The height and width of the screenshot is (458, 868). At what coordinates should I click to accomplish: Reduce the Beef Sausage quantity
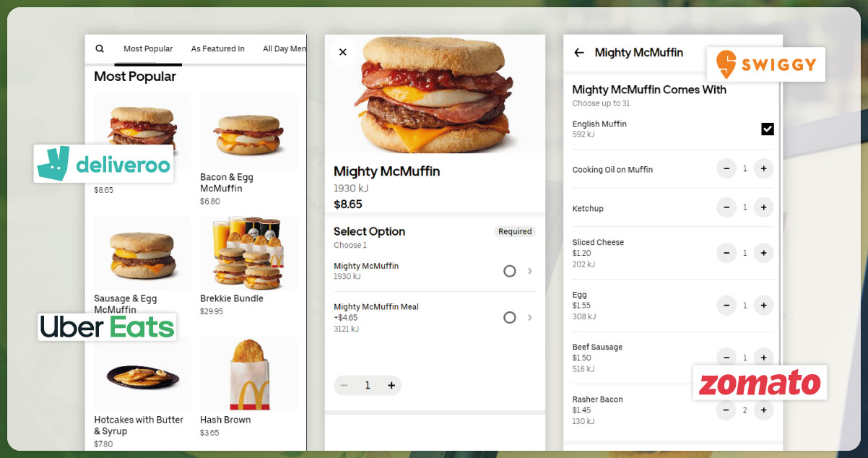coord(726,358)
